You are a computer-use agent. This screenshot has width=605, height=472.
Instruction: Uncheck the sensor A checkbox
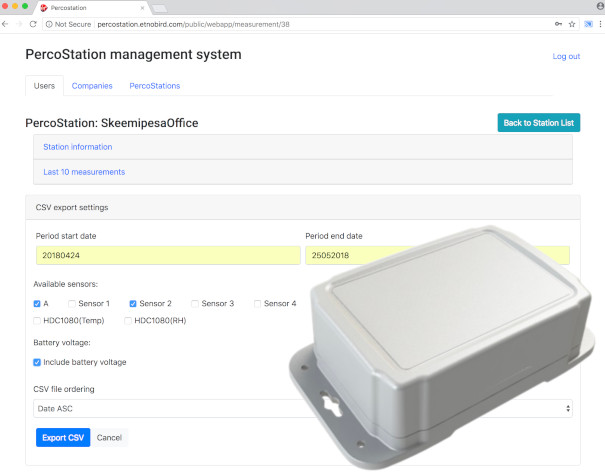(x=37, y=303)
